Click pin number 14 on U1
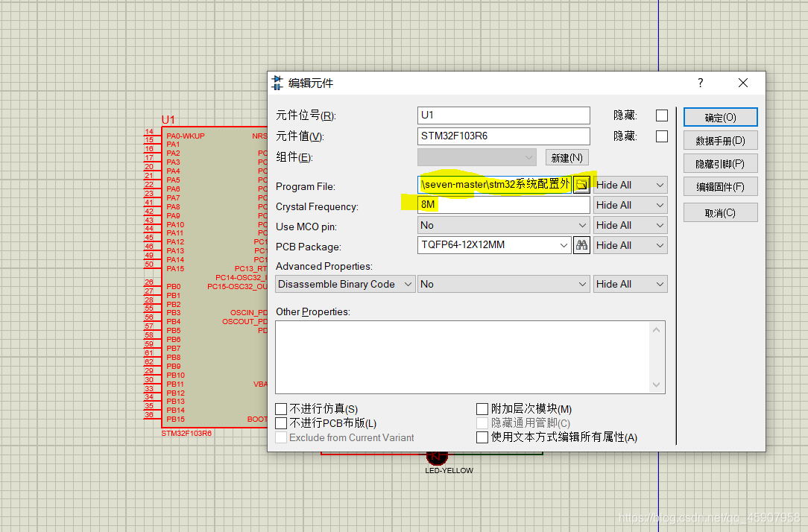This screenshot has height=532, width=808. click(x=149, y=132)
